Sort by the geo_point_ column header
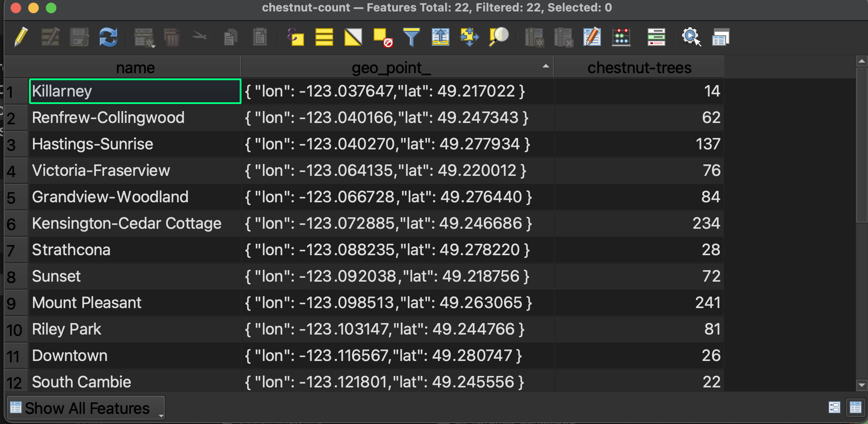The height and width of the screenshot is (424, 868). [x=391, y=68]
